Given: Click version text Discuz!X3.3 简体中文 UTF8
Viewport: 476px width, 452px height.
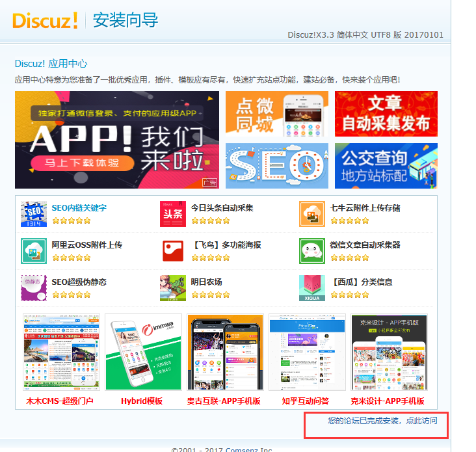Looking at the screenshot, I should (x=365, y=35).
